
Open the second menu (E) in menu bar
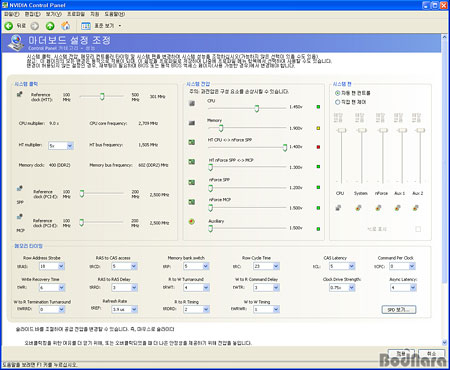(x=32, y=14)
